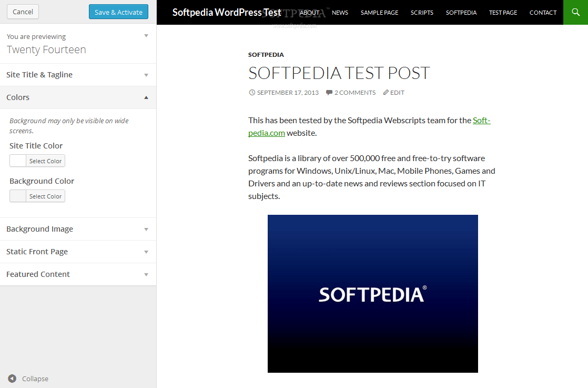
Task: Click the Cancel button
Action: (x=23, y=12)
